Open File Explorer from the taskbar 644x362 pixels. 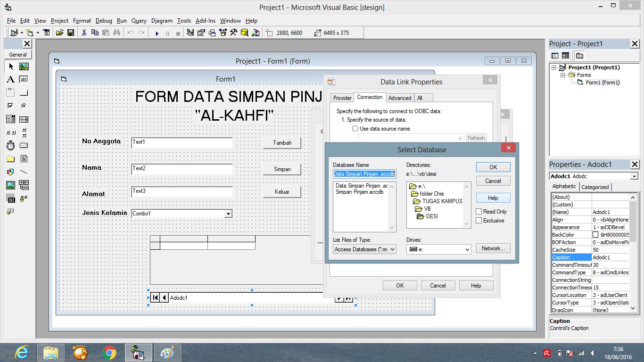pos(51,353)
